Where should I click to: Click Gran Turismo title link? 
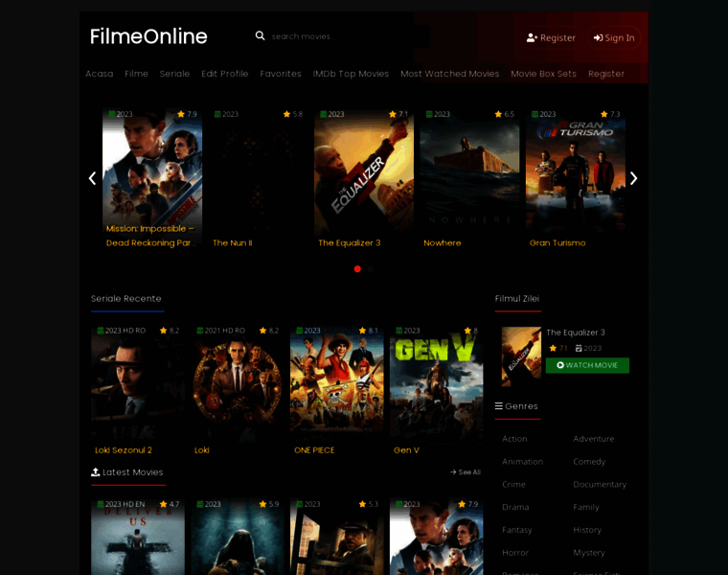tap(557, 242)
